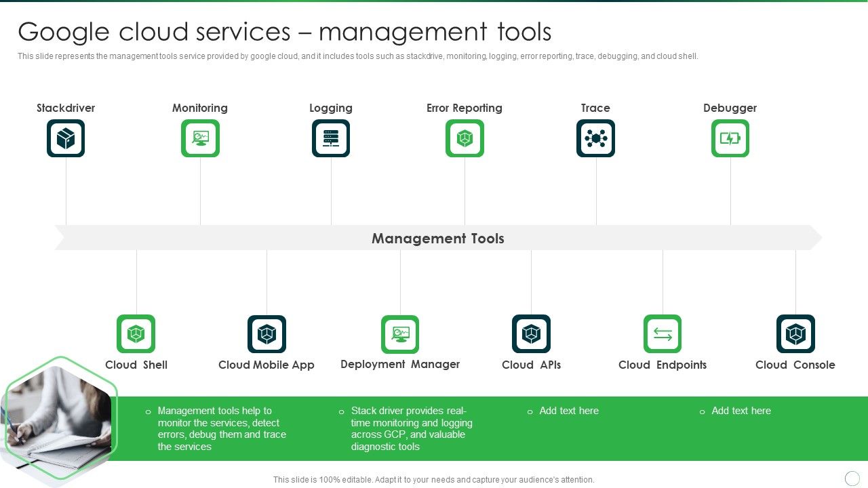Click the Monitoring label

coord(200,108)
